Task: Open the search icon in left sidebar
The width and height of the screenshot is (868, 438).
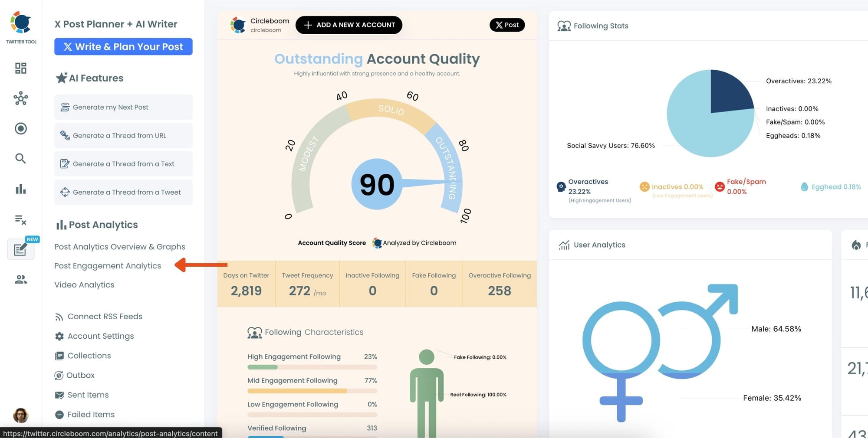Action: click(20, 158)
